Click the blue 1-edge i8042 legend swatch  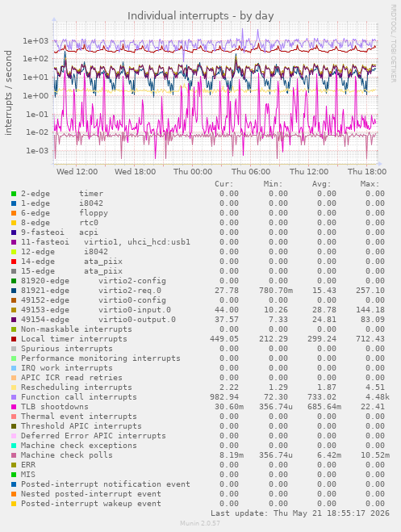pyautogui.click(x=14, y=203)
